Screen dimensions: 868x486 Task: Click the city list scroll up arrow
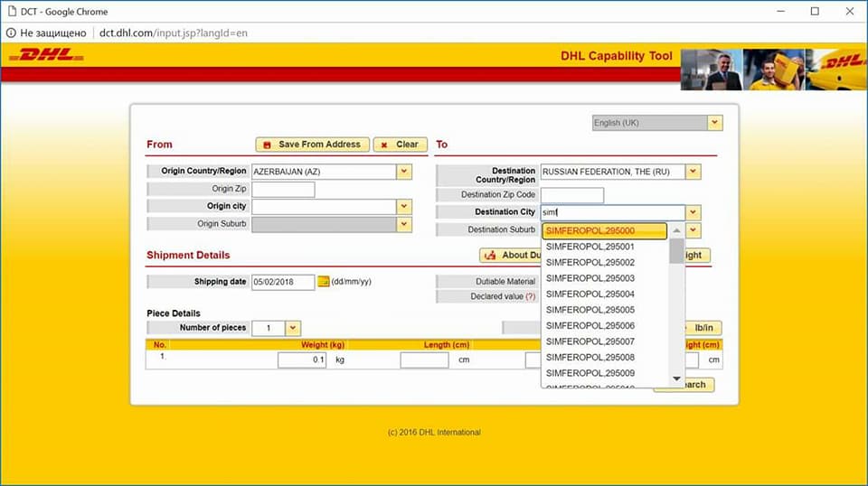[676, 230]
